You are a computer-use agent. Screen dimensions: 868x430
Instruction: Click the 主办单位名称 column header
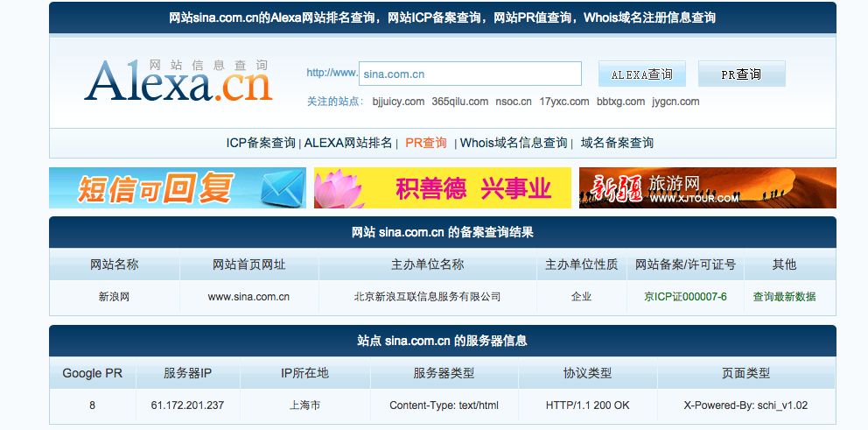pos(427,264)
